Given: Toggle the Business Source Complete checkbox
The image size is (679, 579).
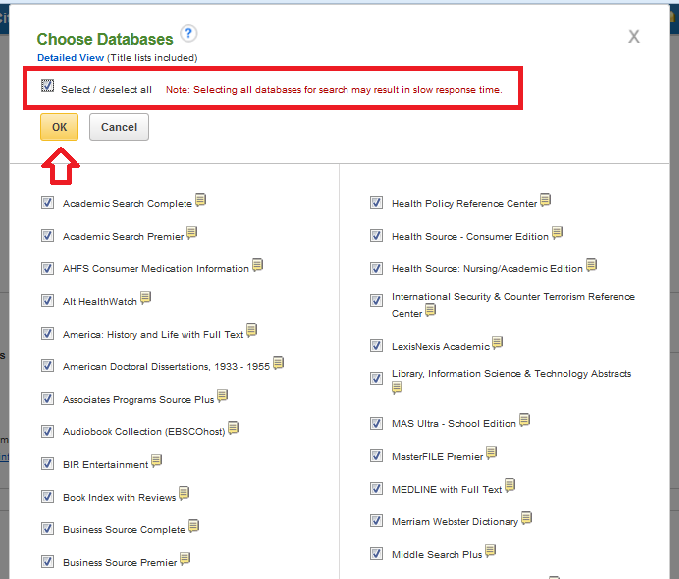Looking at the screenshot, I should click(x=47, y=529).
